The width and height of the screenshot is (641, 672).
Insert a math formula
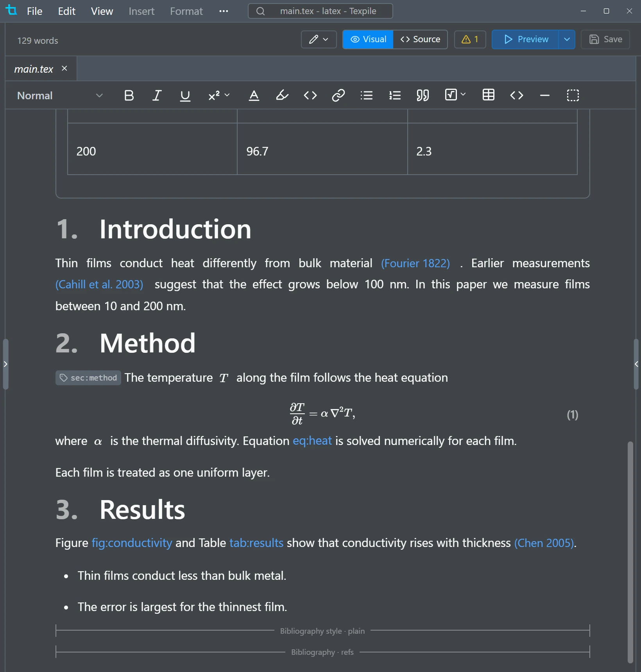pos(451,95)
